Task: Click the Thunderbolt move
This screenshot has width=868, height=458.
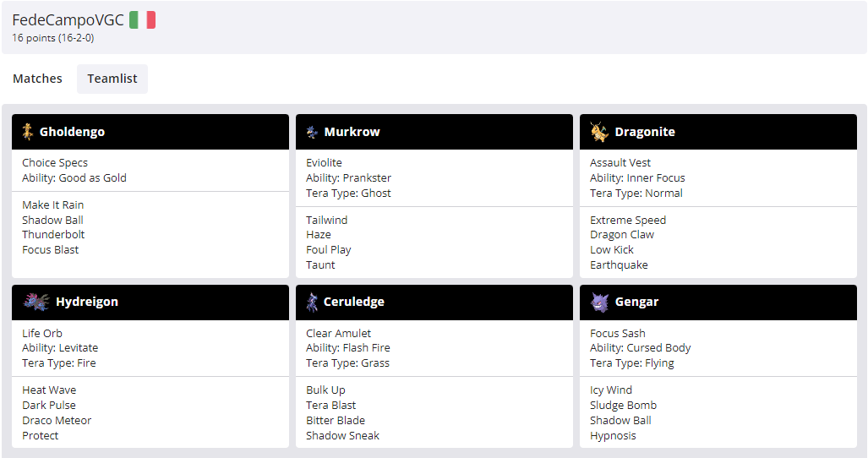Action: click(x=54, y=235)
